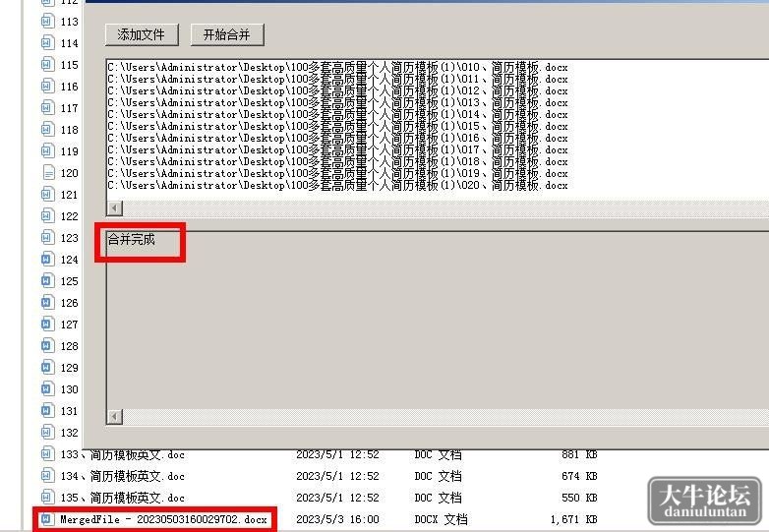Image resolution: width=769 pixels, height=532 pixels.
Task: Select the Word icon of file 113
Action: [47, 22]
